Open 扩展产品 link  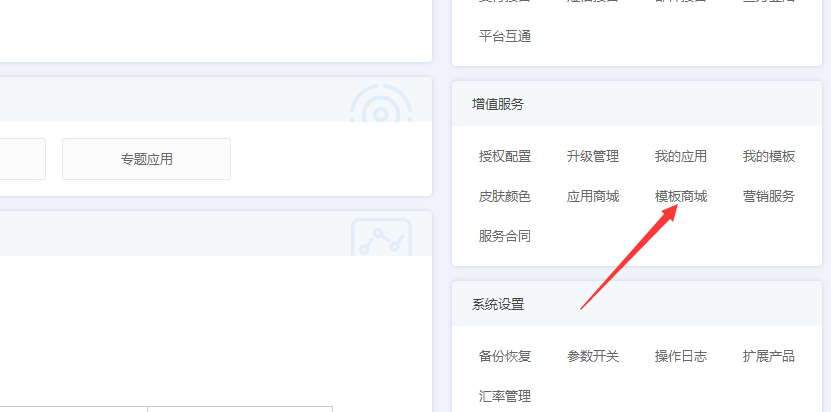[769, 356]
